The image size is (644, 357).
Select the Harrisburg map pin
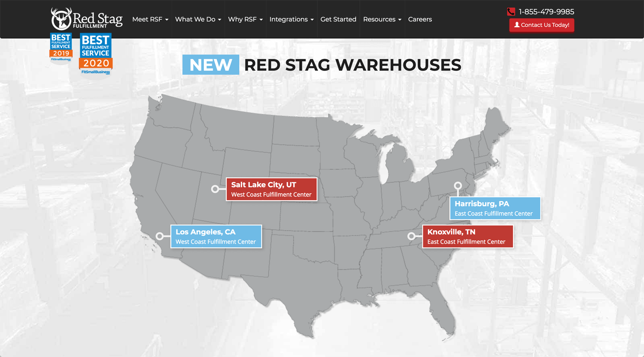(x=458, y=186)
